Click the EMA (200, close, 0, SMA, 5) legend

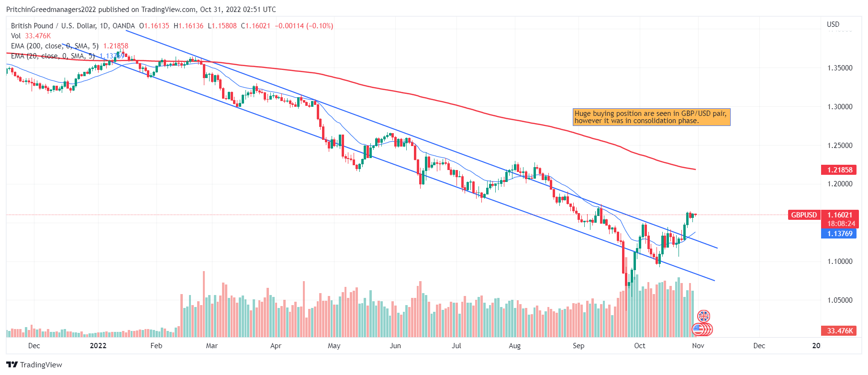[x=55, y=46]
